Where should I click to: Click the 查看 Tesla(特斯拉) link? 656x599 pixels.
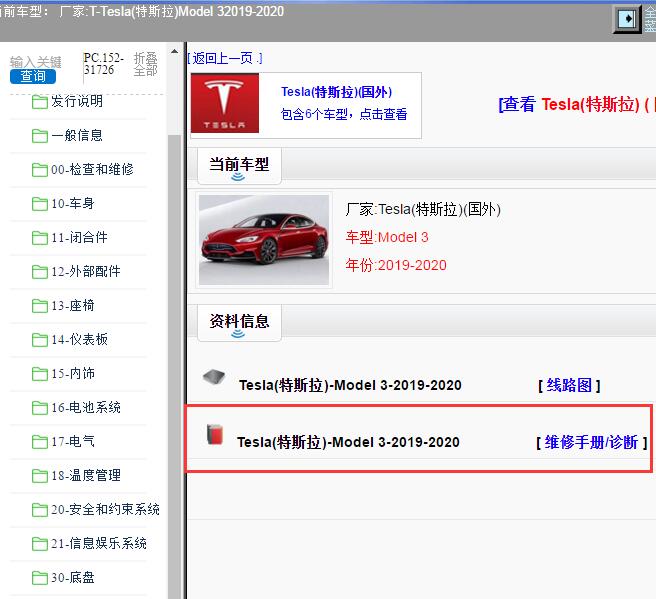point(577,104)
